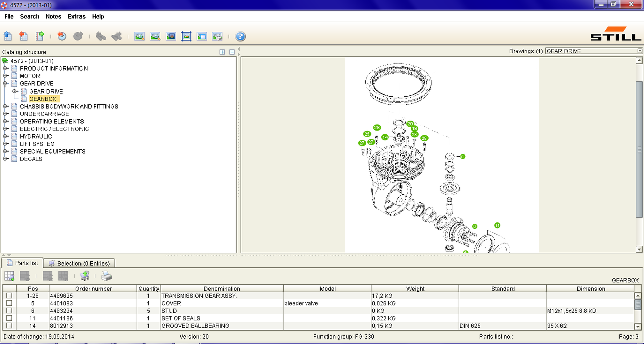Click the shopping cart icon with the green arrow

[85, 276]
